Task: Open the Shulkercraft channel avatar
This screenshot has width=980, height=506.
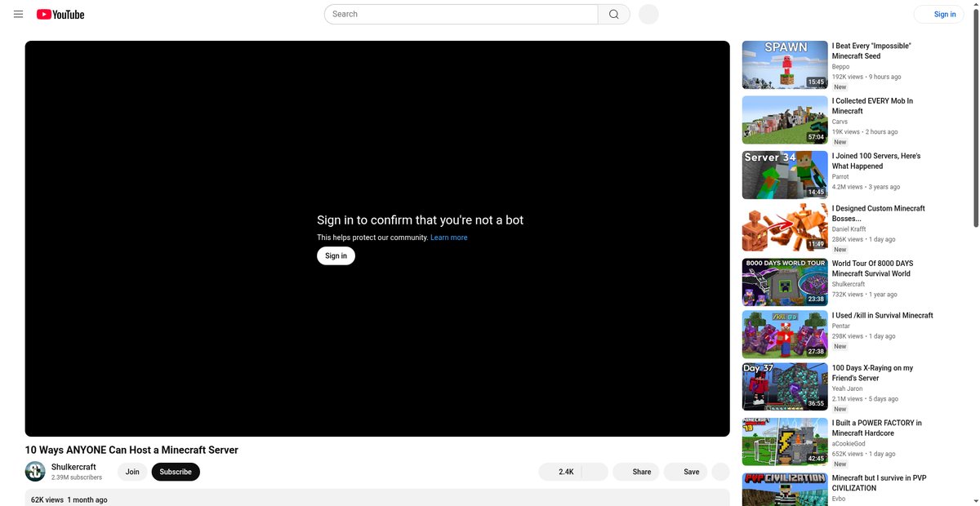Action: click(35, 472)
